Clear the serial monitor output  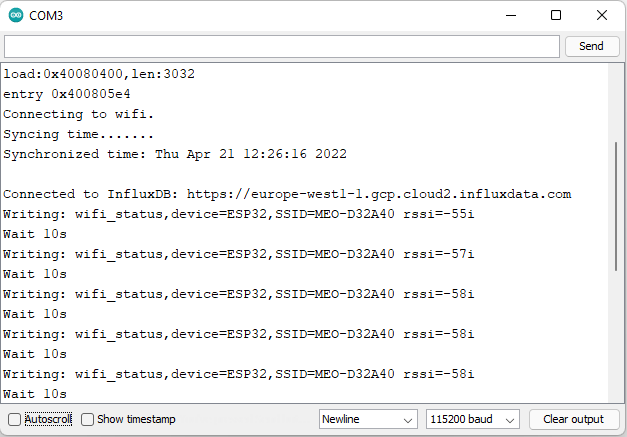[x=573, y=419]
